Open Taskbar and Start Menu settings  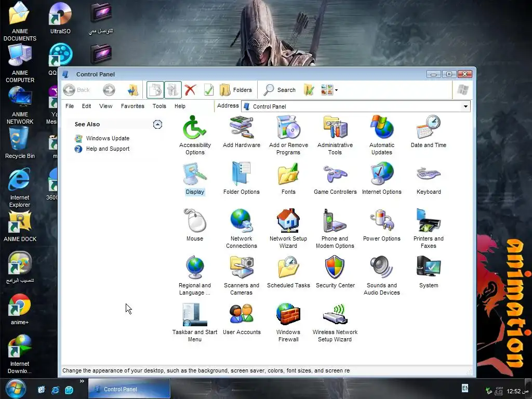coord(195,322)
